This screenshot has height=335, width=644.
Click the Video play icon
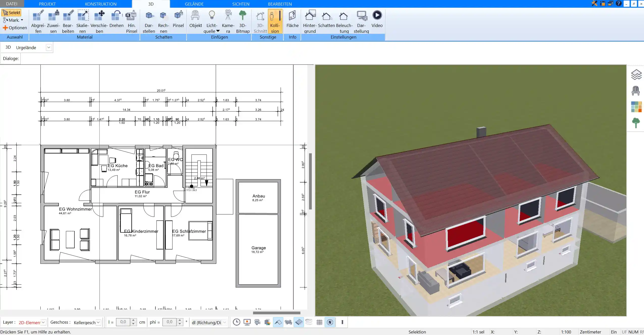click(x=377, y=19)
